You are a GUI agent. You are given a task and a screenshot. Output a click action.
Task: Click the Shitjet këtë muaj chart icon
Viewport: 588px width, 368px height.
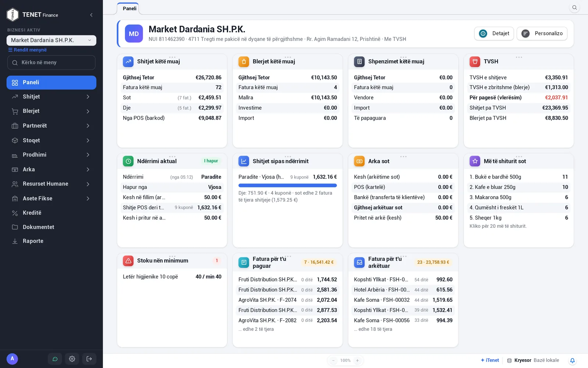pos(128,61)
